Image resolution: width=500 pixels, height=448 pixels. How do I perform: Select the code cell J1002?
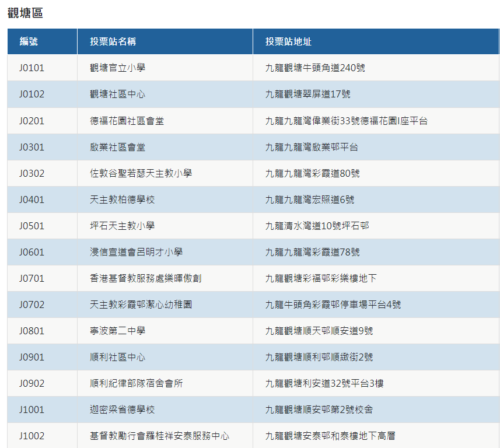coord(32,436)
